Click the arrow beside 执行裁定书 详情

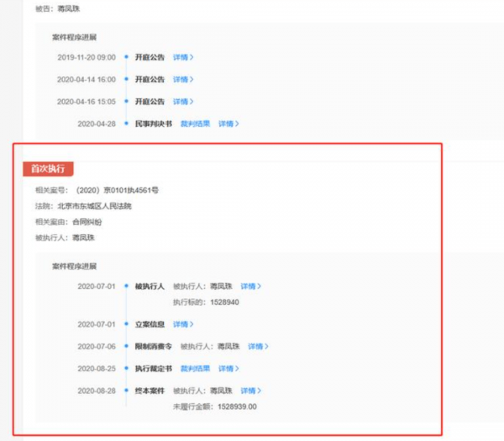(x=237, y=369)
